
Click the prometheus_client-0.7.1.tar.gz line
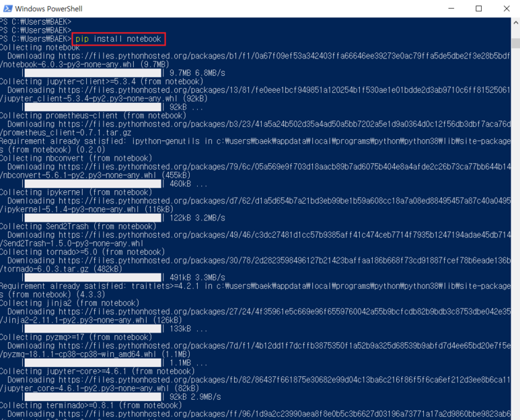pyautogui.click(x=66, y=132)
